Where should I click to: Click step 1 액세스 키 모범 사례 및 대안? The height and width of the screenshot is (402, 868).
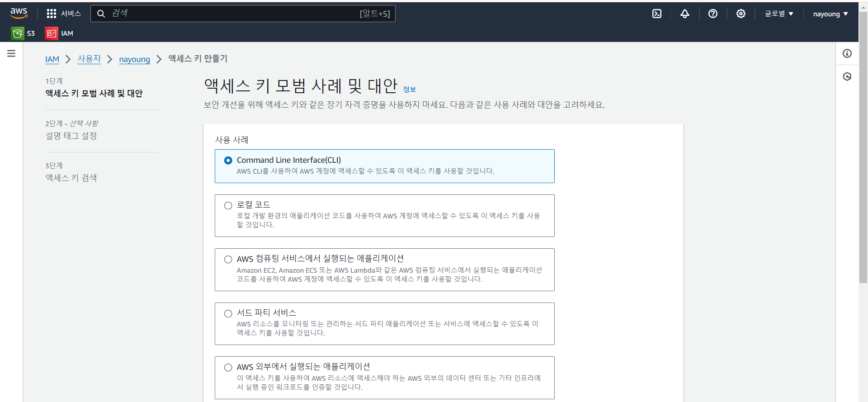coord(94,93)
